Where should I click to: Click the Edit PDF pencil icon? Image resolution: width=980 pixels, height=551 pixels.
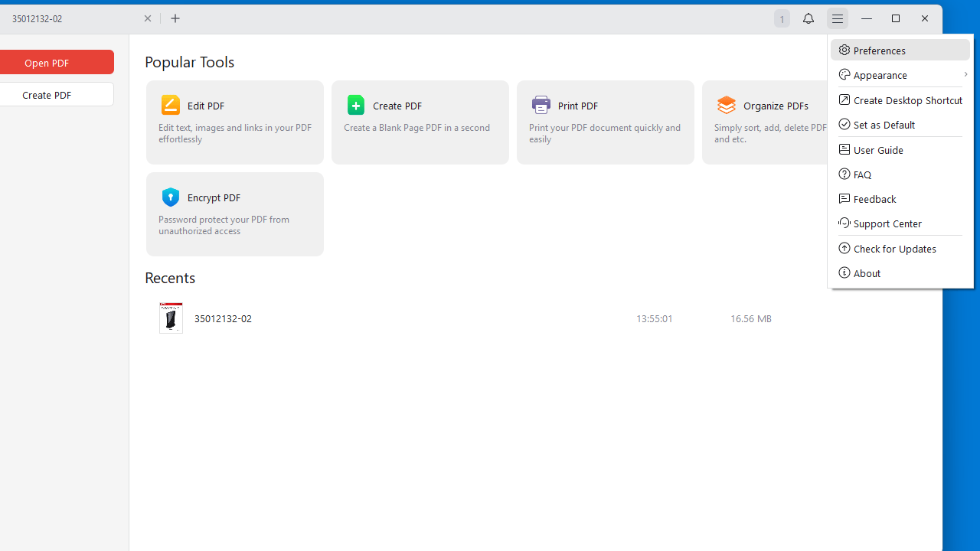point(170,105)
